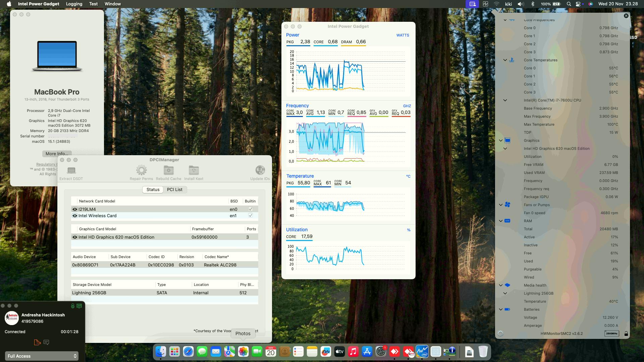Open Photos from the Dock
This screenshot has height=362, width=644.
pyautogui.click(x=243, y=352)
